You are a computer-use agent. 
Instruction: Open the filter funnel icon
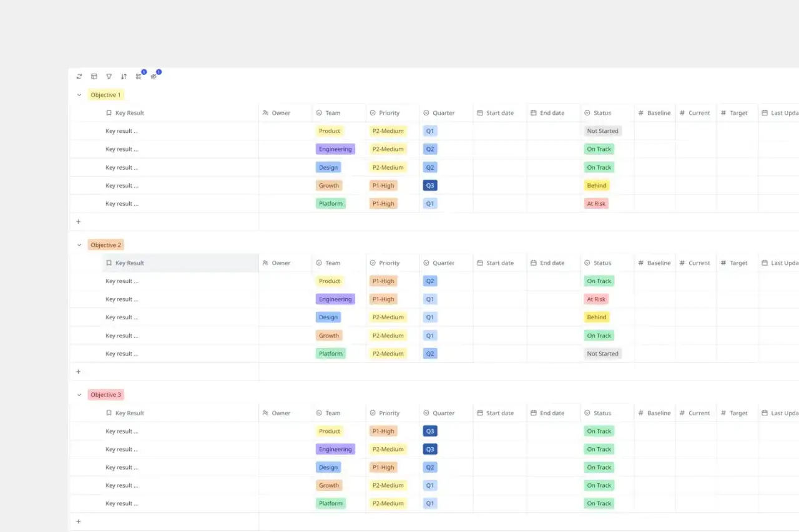109,77
